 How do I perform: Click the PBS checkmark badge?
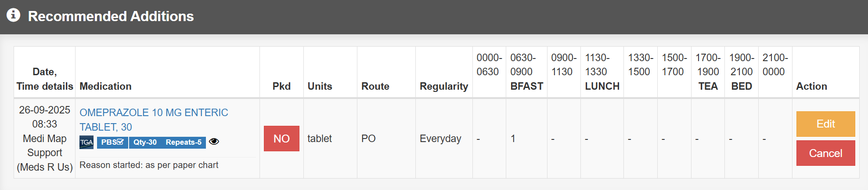click(x=112, y=142)
